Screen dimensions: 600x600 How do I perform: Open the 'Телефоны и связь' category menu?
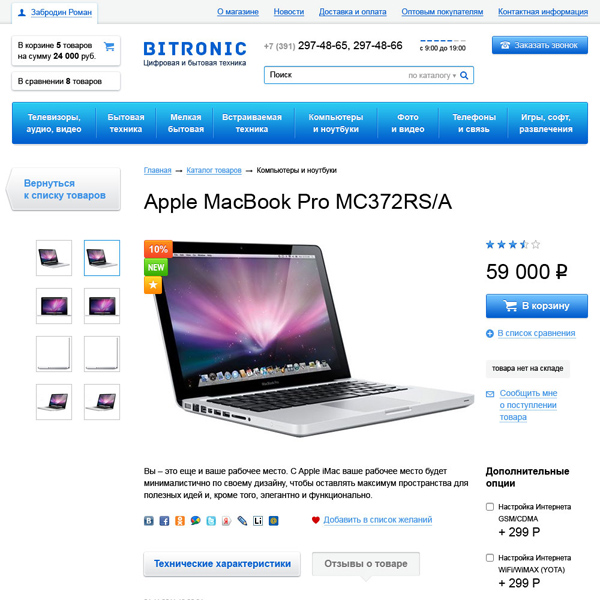(x=474, y=123)
